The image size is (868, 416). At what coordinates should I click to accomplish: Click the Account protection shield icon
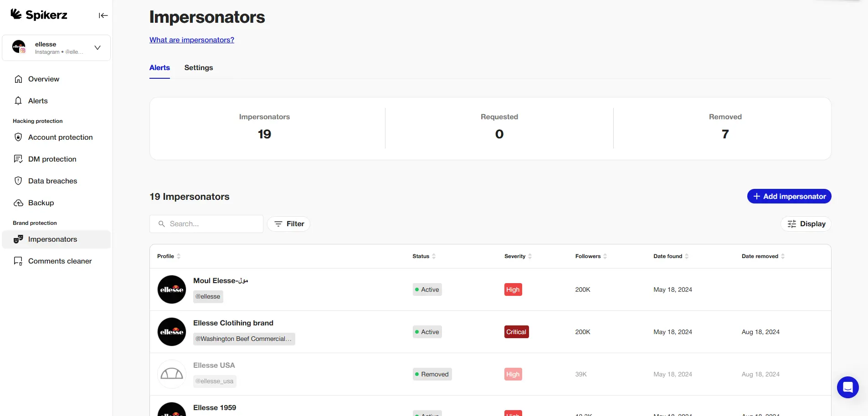pos(18,137)
